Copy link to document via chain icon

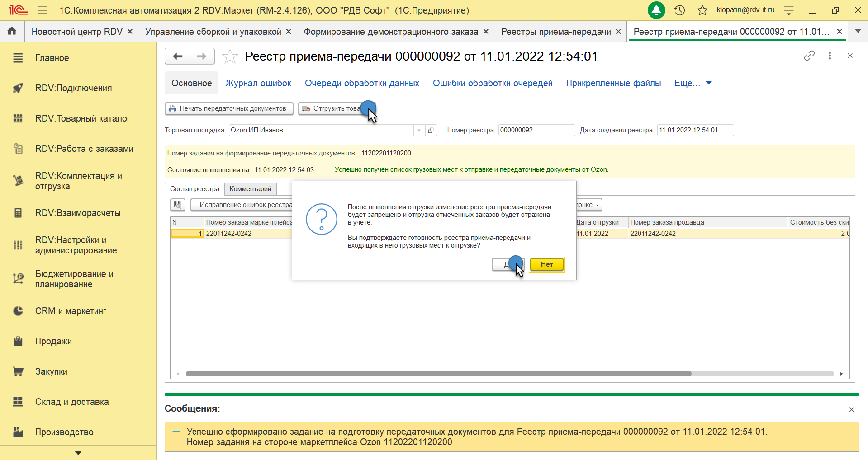click(809, 56)
